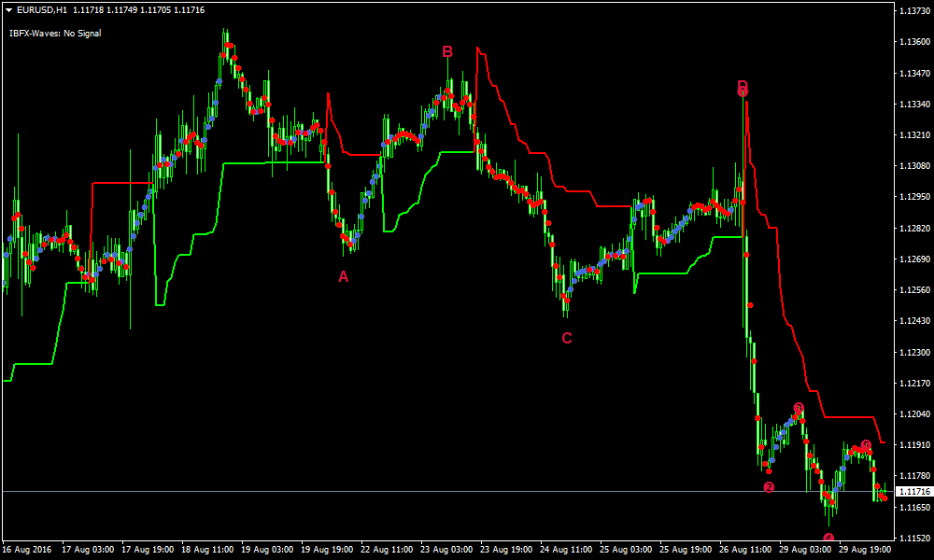The height and width of the screenshot is (560, 934).
Task: Click the EURUSD,H1 chart title text
Action: tap(42, 9)
